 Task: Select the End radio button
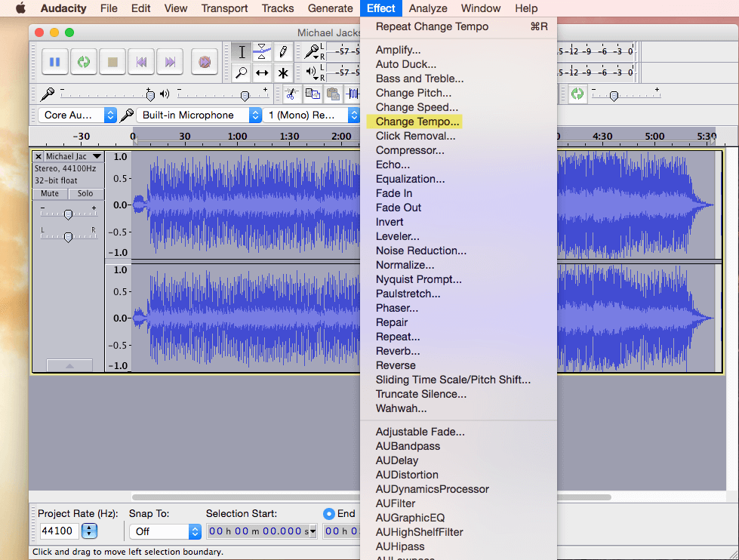[329, 513]
